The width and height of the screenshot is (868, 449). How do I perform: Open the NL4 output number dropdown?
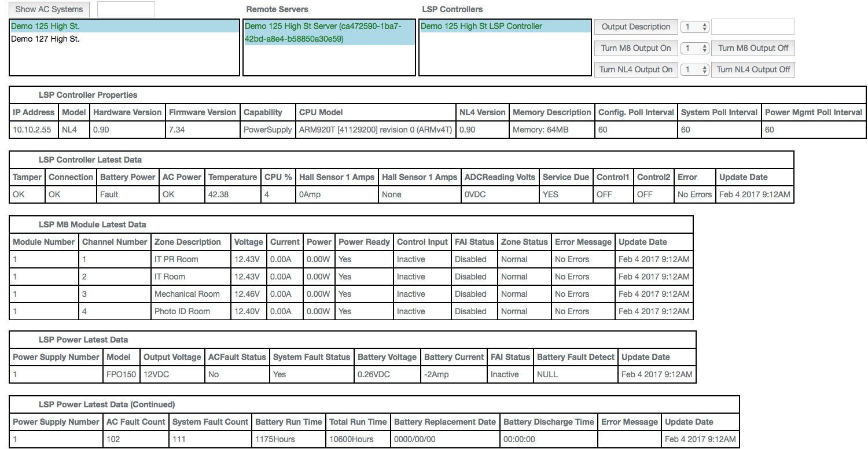[x=695, y=70]
